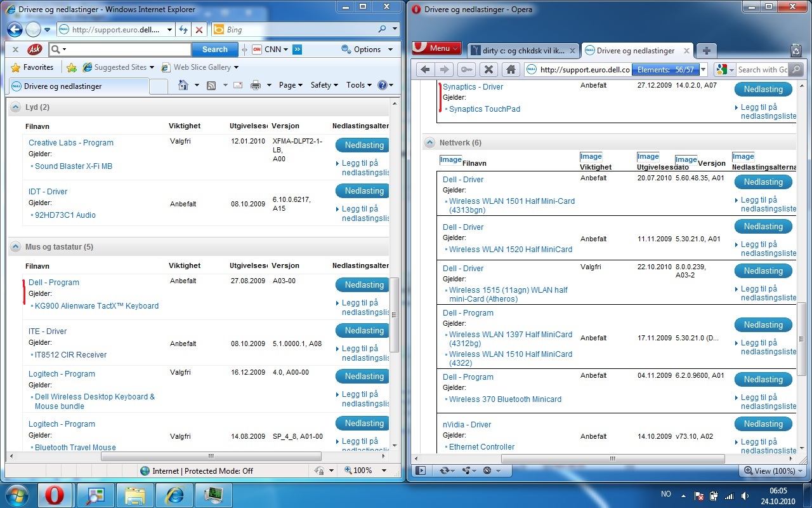
Task: Expand more Ask toolbar items chevron
Action: [297, 50]
